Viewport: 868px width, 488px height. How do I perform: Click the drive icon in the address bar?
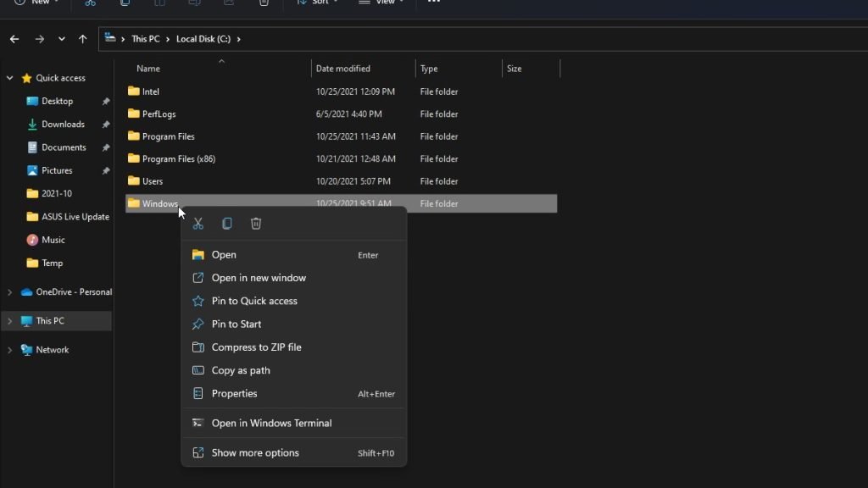[x=110, y=38]
